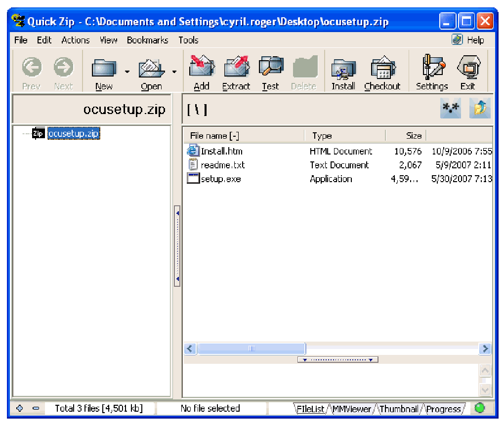The image size is (504, 425).
Task: Click the HTML Document type cell
Action: [341, 151]
